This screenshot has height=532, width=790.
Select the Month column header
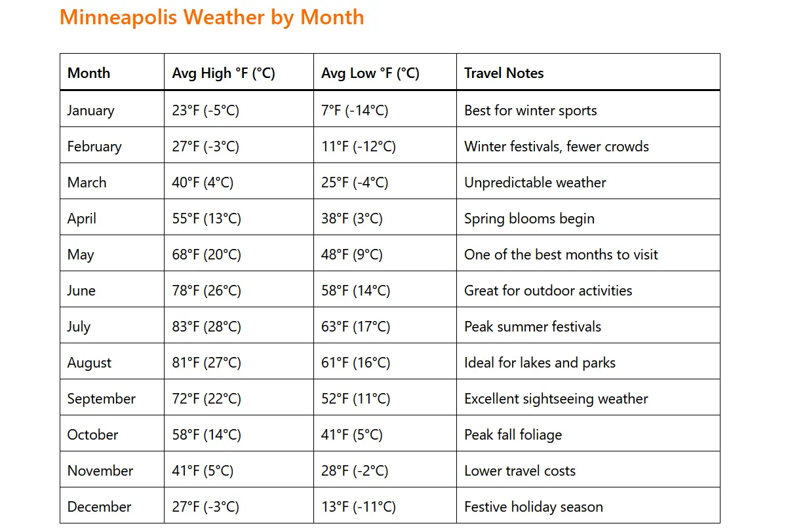pyautogui.click(x=89, y=73)
